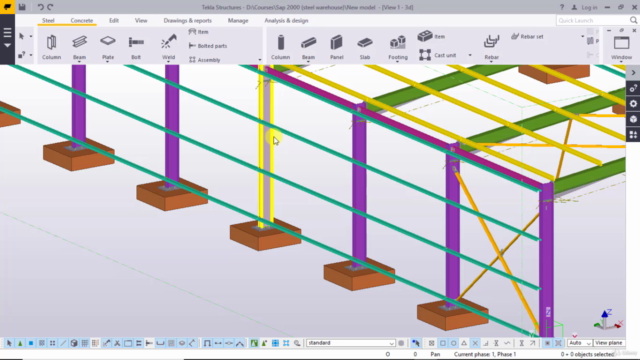
Task: Toggle the Select all switch
Action: click(9, 343)
